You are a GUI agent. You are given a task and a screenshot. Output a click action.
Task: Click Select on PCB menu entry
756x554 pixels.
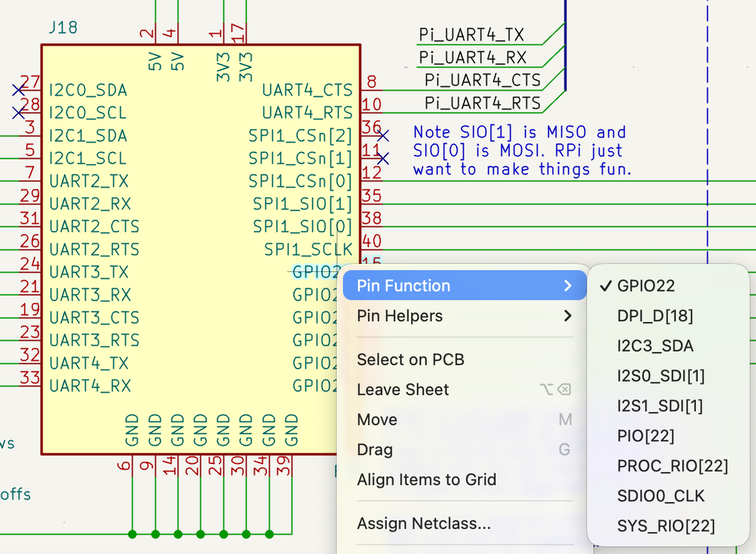[x=410, y=360]
